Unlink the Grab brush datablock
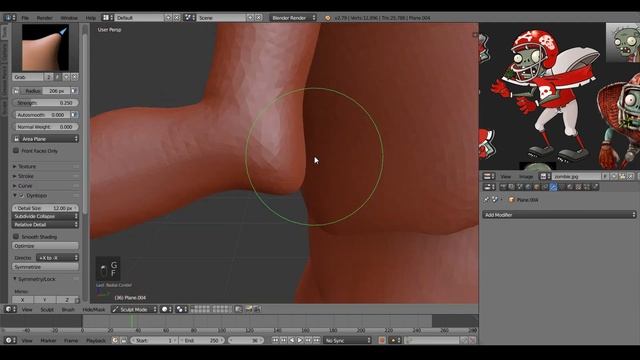The height and width of the screenshot is (360, 640). pos(74,77)
